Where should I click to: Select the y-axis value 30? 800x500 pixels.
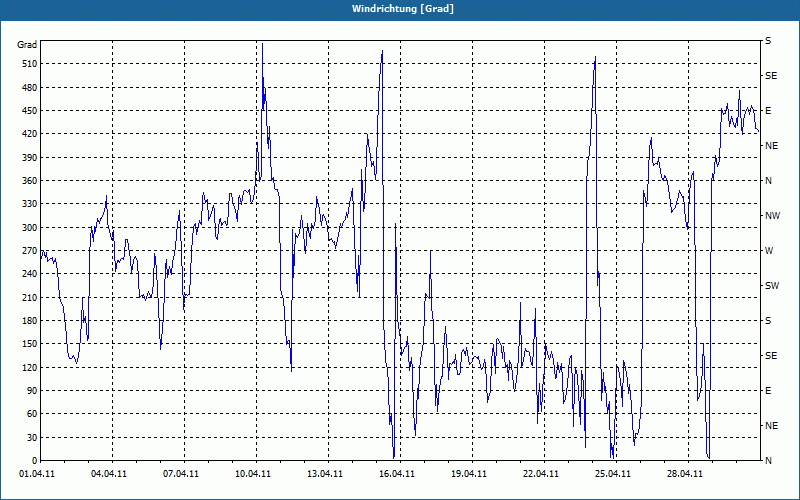tap(33, 437)
